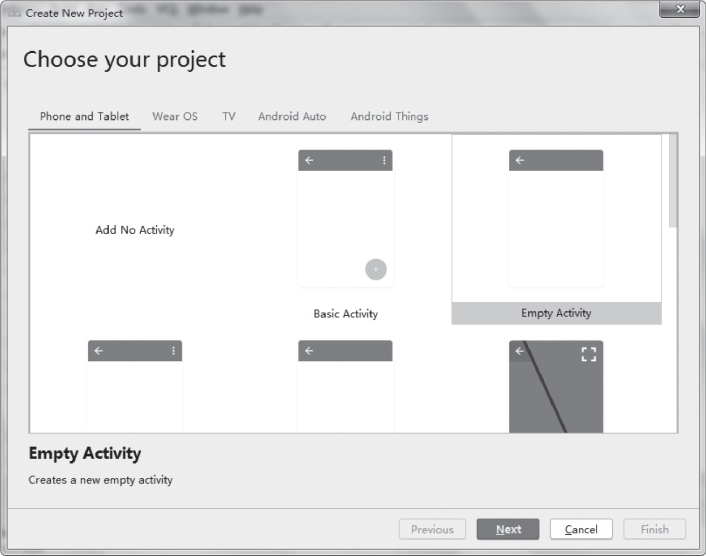Click the floating plus button in Basic Activity preview

tap(376, 269)
